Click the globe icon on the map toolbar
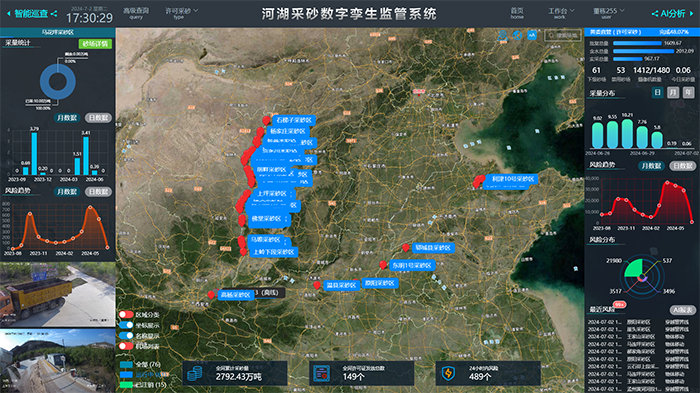700x393 pixels. coord(517,35)
